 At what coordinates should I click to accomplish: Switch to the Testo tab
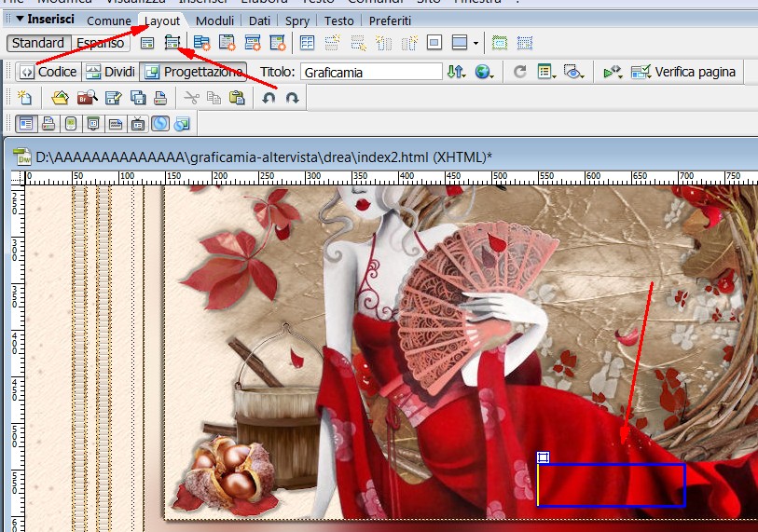coord(338,20)
